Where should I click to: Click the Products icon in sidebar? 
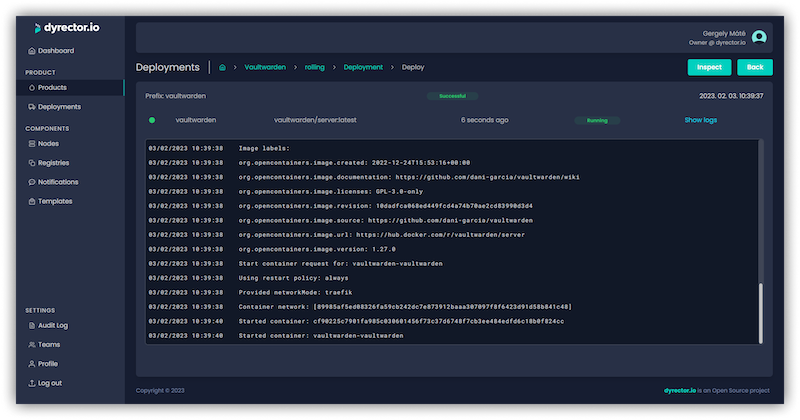pyautogui.click(x=32, y=88)
